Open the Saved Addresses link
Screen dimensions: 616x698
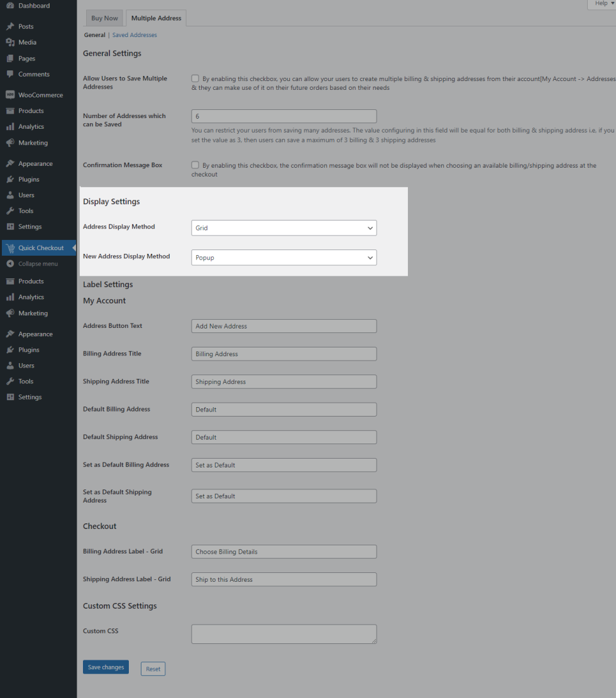[x=135, y=35]
